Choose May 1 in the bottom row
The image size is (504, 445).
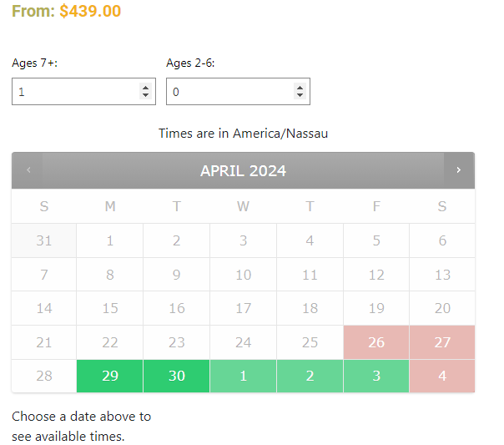pos(244,376)
